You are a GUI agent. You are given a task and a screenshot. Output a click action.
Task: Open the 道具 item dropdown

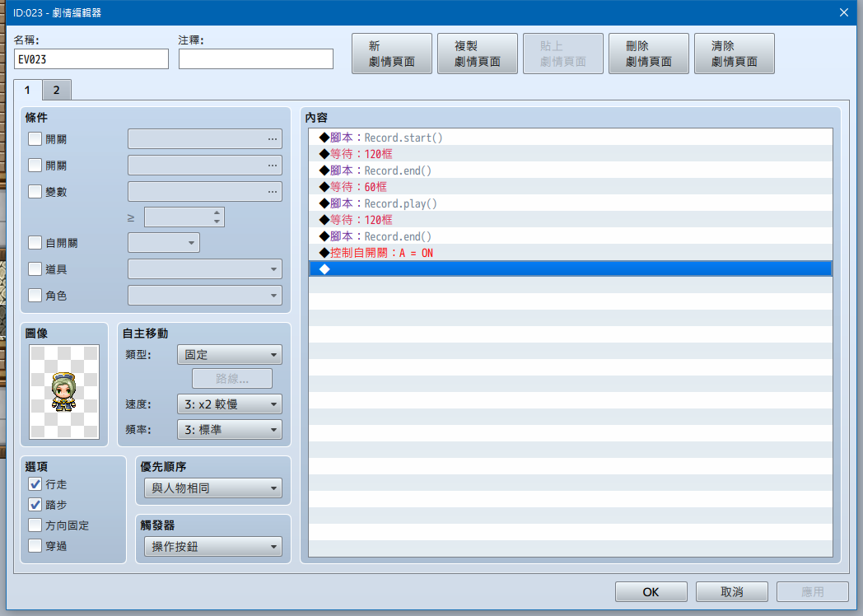pos(205,269)
